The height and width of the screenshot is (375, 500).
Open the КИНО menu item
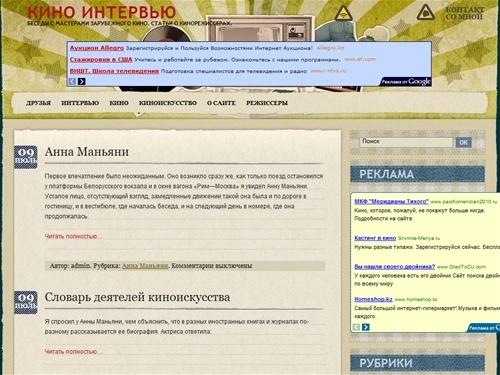coord(119,103)
